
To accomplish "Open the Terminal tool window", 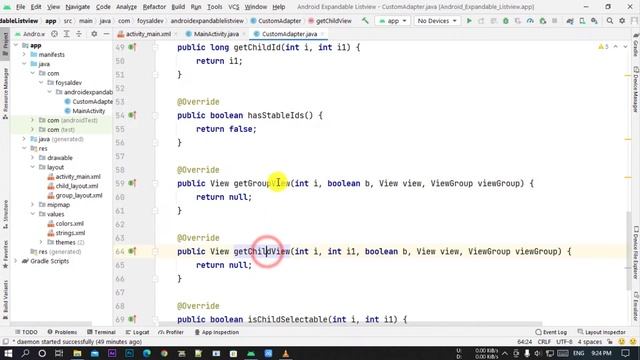I will click(x=101, y=332).
